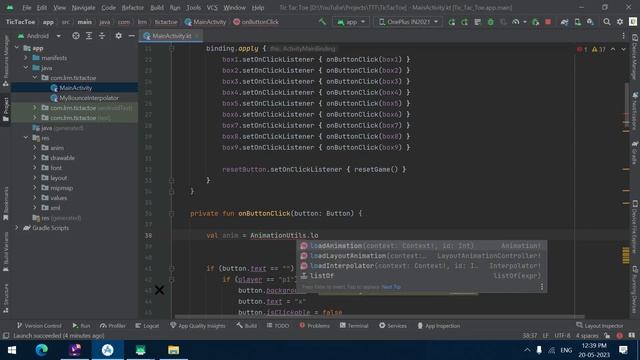Click Collapse All icon in Project panel
The height and width of the screenshot is (360, 640).
tap(102, 36)
